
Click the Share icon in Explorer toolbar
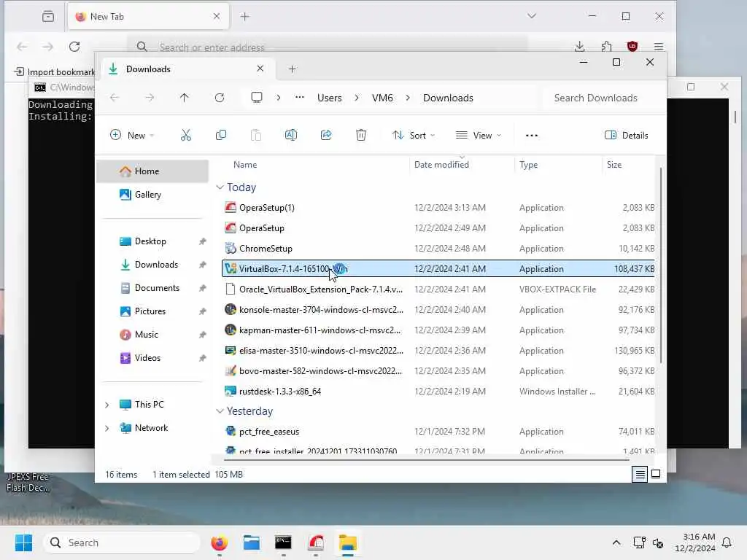point(326,135)
